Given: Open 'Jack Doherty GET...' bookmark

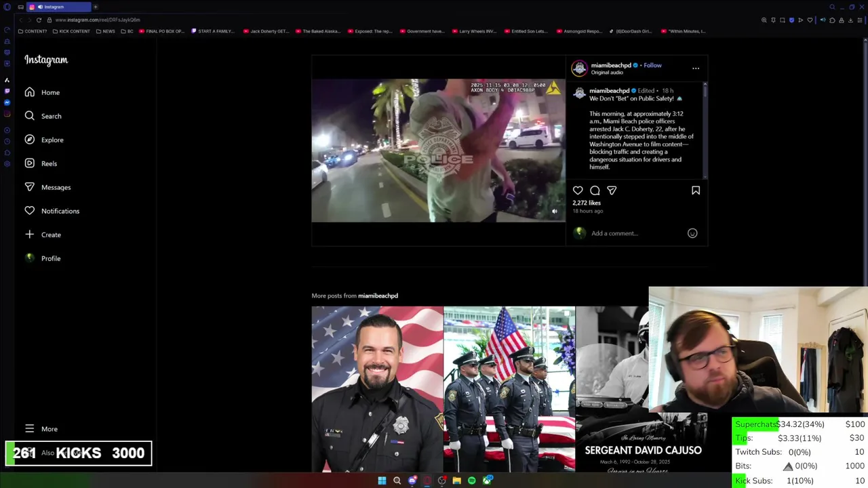Looking at the screenshot, I should 266,31.
